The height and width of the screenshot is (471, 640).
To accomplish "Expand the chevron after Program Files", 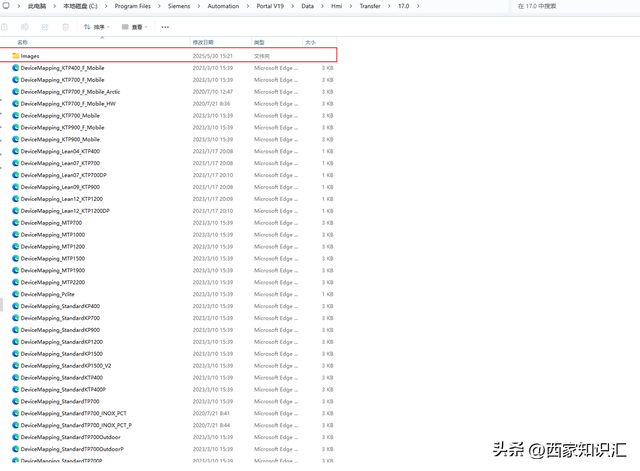I will 159,6.
